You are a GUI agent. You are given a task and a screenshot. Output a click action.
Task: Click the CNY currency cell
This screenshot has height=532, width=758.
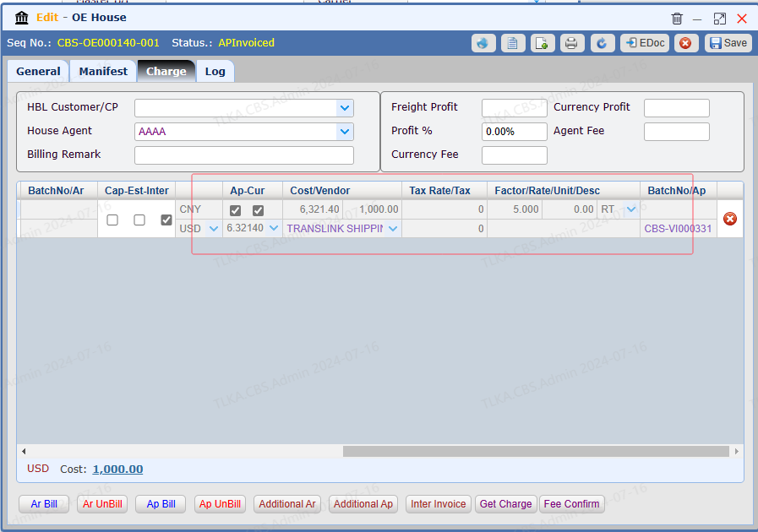pos(199,209)
